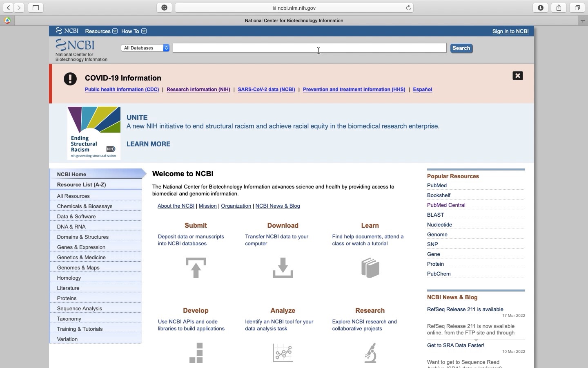The height and width of the screenshot is (368, 588).
Task: Click the Safari address bar
Action: pyautogui.click(x=294, y=8)
